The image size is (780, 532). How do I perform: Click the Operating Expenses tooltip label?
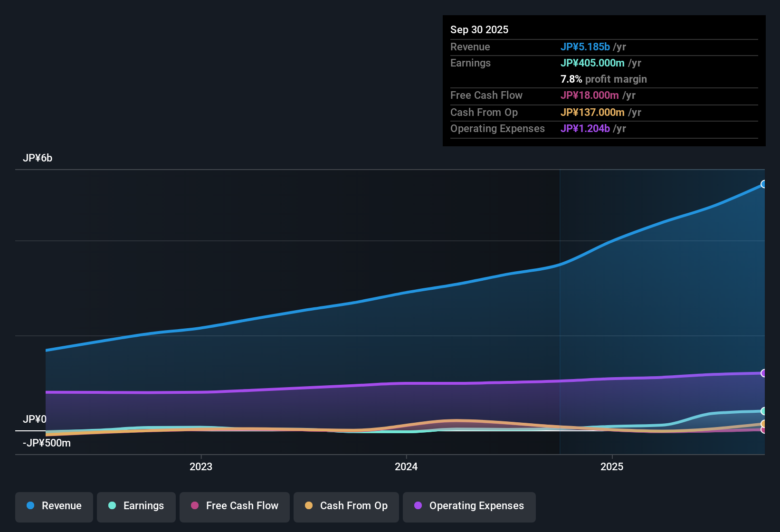click(497, 129)
